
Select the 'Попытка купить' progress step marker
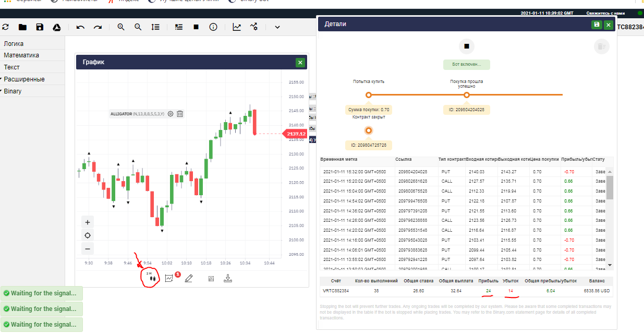[x=369, y=95]
